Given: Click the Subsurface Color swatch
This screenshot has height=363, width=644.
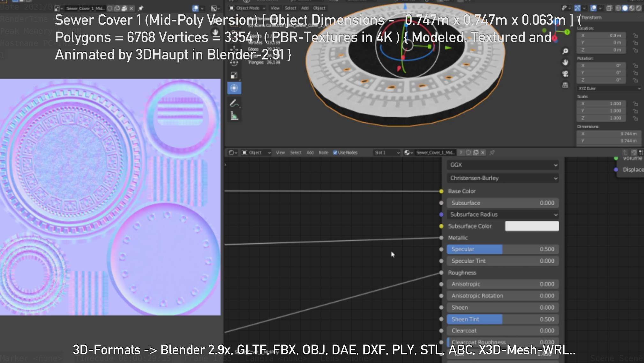Looking at the screenshot, I should (x=532, y=226).
